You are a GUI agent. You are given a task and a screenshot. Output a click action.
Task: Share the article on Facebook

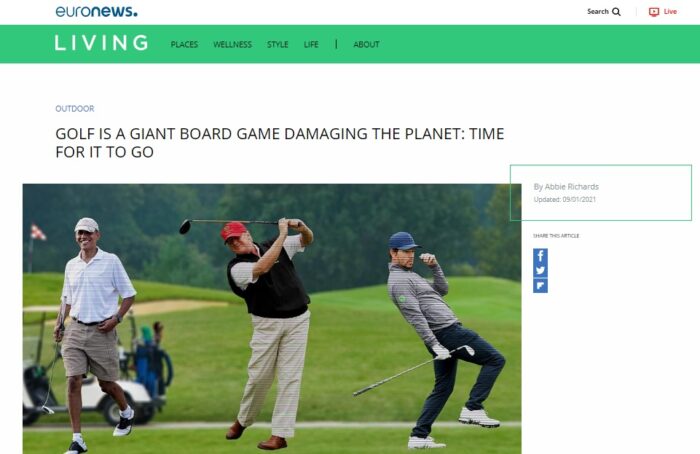tap(540, 256)
